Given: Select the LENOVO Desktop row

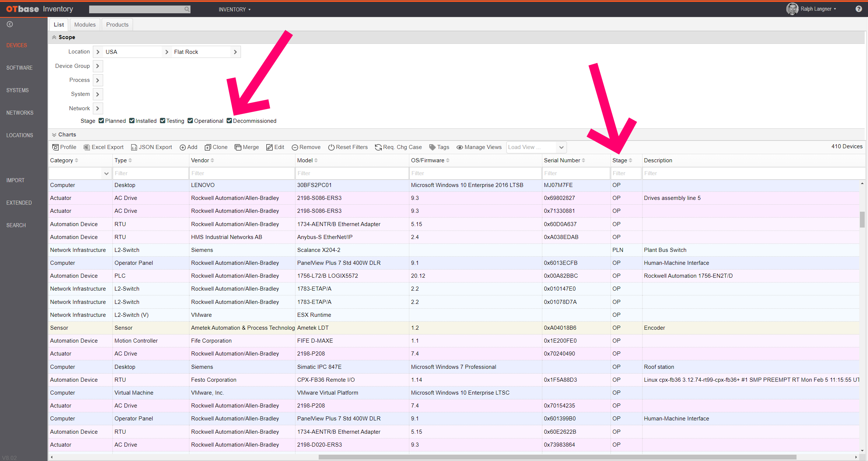Looking at the screenshot, I should pos(454,185).
